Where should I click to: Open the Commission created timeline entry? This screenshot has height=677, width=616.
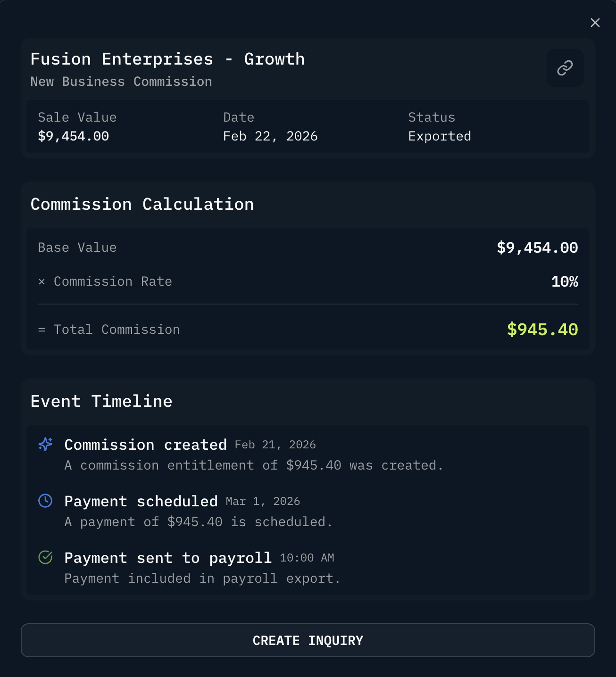tap(145, 444)
